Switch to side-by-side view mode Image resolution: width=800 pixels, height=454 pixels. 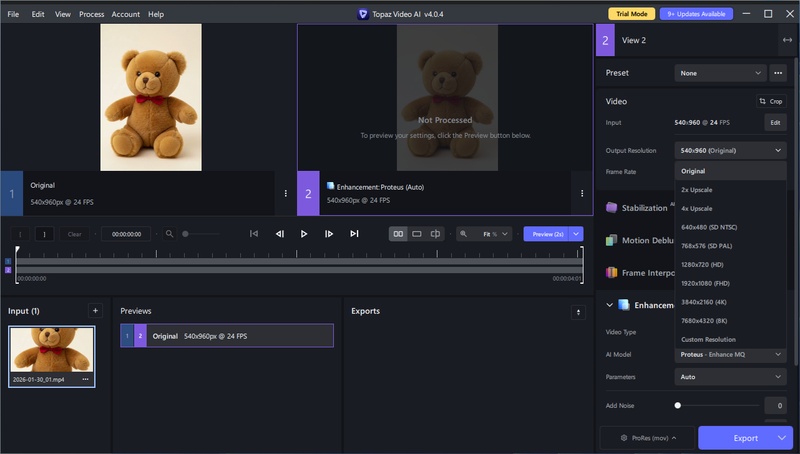pyautogui.click(x=398, y=234)
